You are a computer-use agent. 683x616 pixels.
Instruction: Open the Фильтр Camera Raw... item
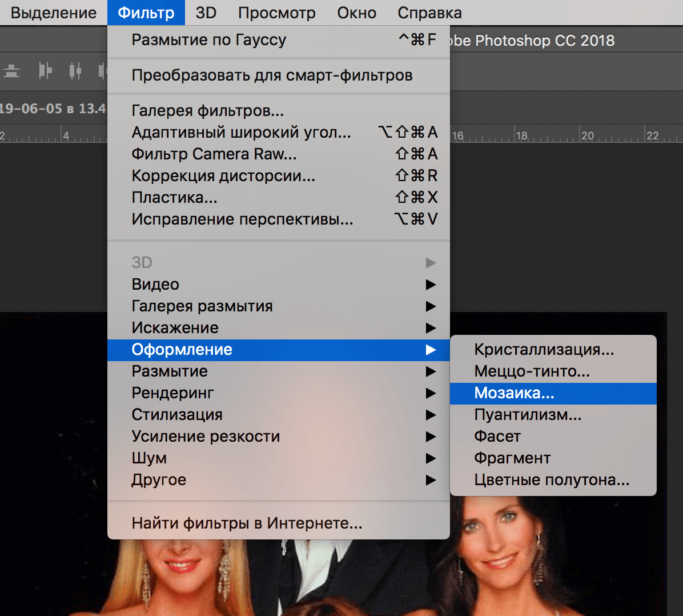(214, 154)
